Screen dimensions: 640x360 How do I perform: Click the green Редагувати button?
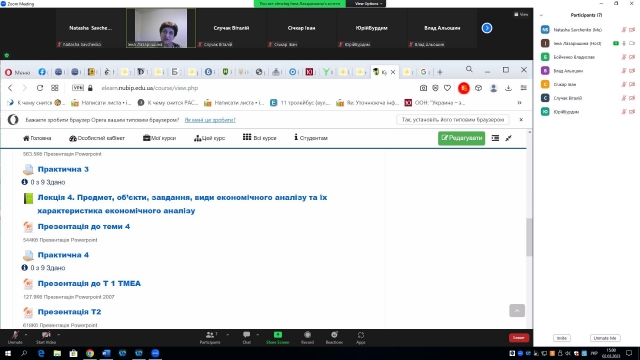pyautogui.click(x=462, y=138)
